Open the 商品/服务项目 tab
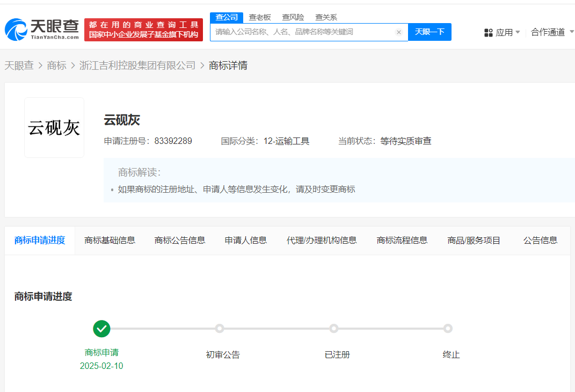 click(474, 241)
